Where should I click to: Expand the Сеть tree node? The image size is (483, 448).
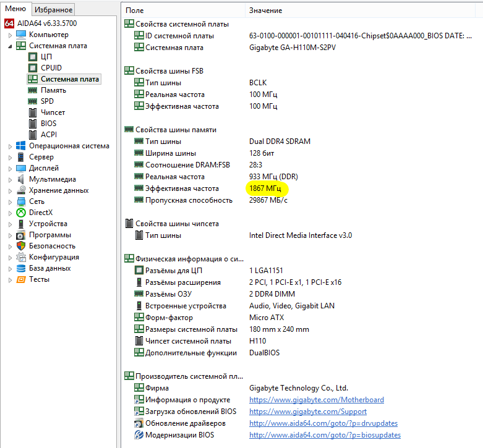(x=10, y=201)
